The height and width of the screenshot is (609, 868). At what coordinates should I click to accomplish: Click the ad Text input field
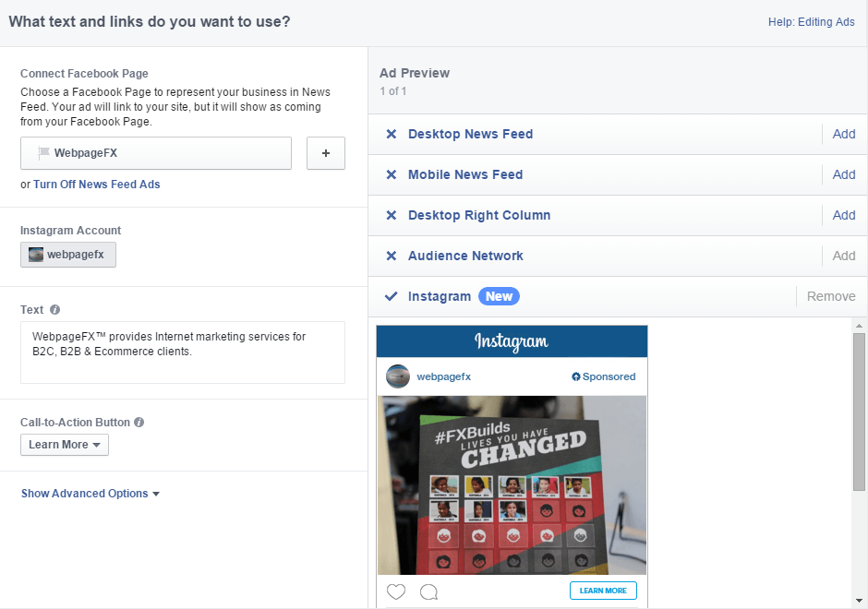(183, 352)
